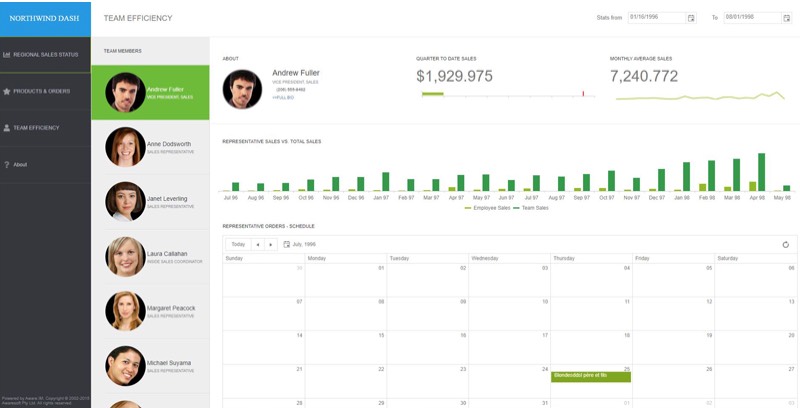Click the Today button in scheduler
The image size is (800, 408).
[x=237, y=244]
